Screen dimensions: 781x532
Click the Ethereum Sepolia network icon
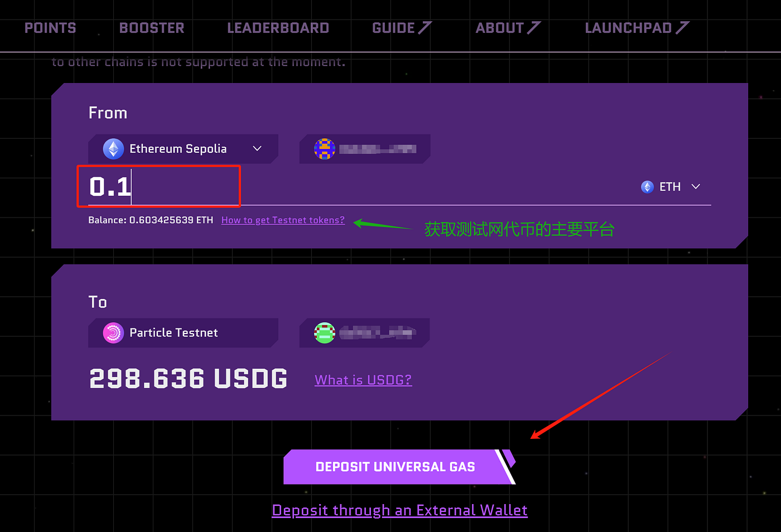tap(113, 149)
